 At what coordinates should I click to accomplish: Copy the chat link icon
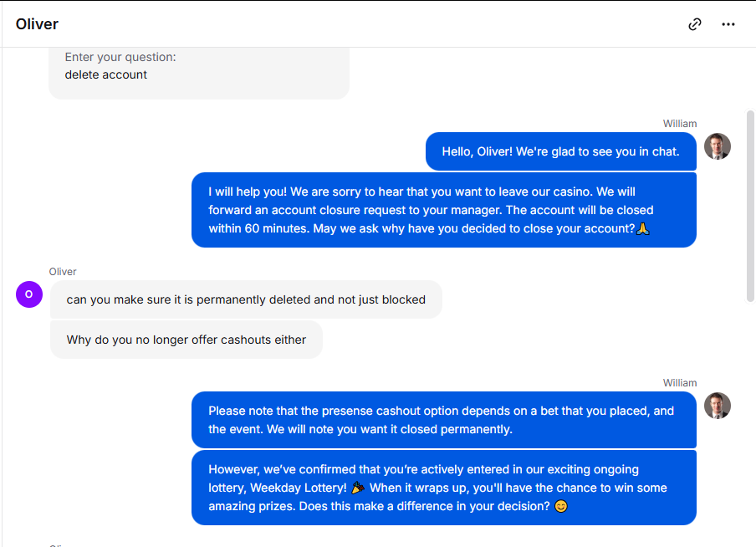(694, 24)
